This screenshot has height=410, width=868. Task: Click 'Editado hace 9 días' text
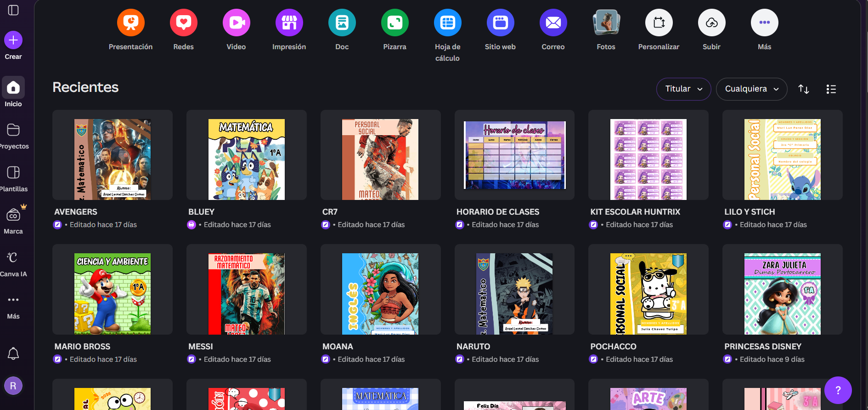tap(772, 359)
